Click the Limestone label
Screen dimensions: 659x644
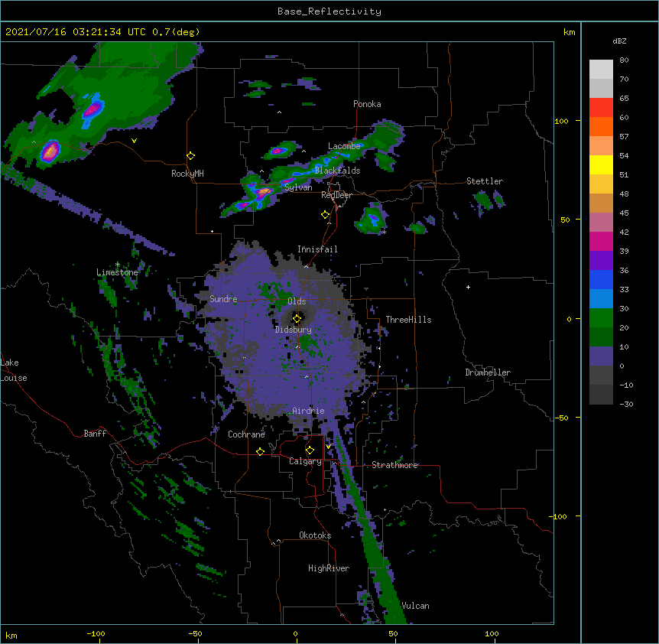pyautogui.click(x=117, y=272)
